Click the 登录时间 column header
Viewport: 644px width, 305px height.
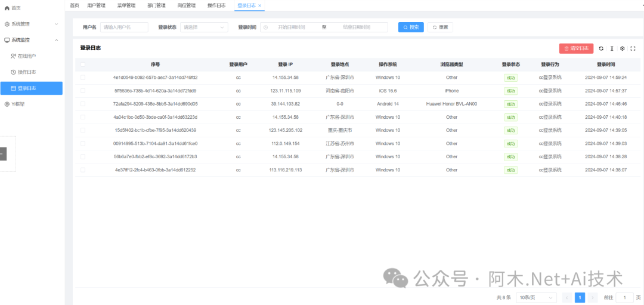point(606,64)
